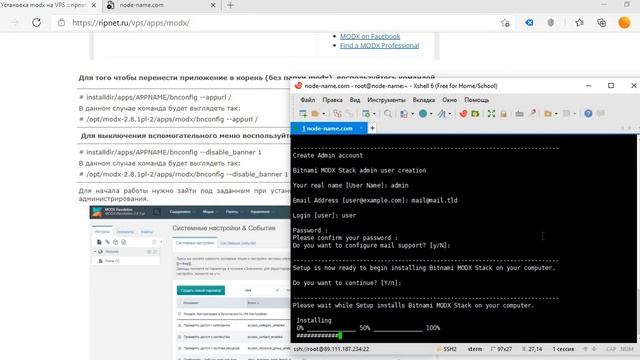The image size is (640, 360).
Task: Open the Помощь menu in Xshell
Action: 476,100
